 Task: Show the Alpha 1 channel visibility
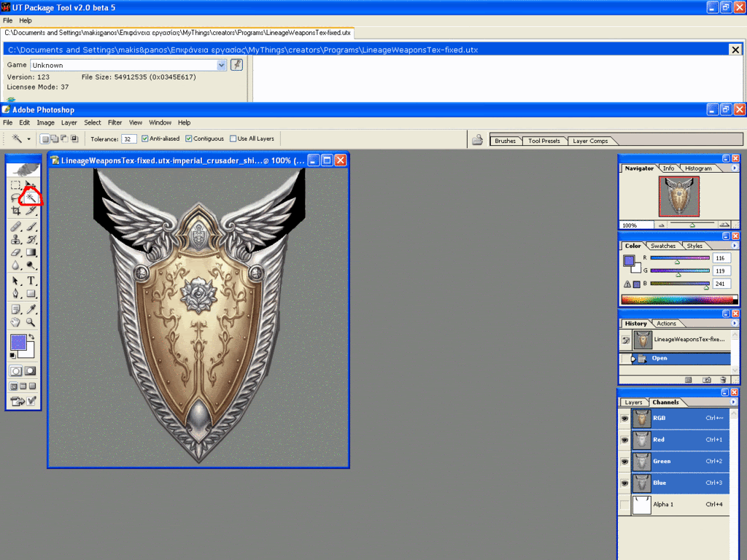click(624, 505)
